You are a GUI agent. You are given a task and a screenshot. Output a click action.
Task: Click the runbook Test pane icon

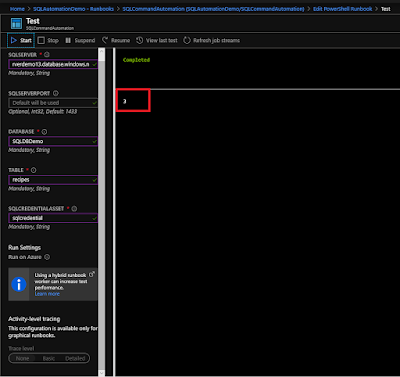16,23
